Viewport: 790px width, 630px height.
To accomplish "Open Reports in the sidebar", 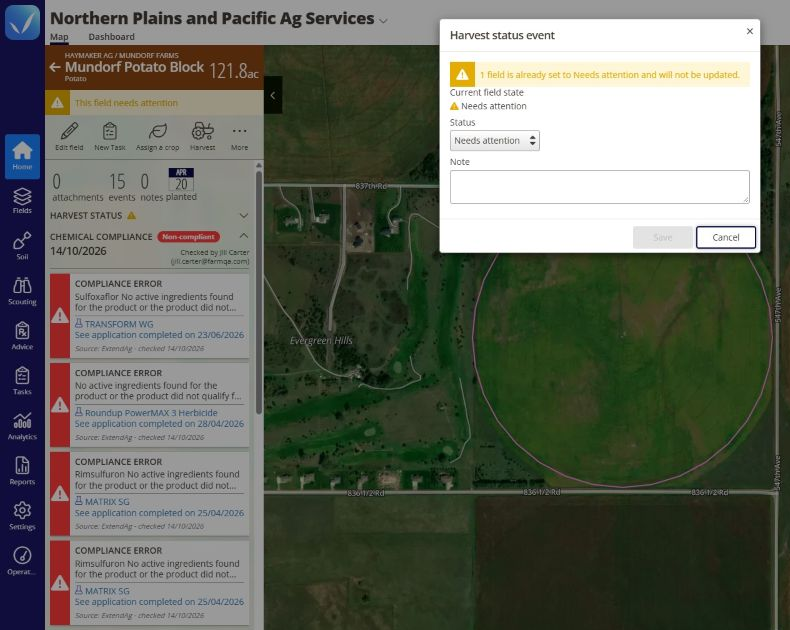I will [22, 471].
